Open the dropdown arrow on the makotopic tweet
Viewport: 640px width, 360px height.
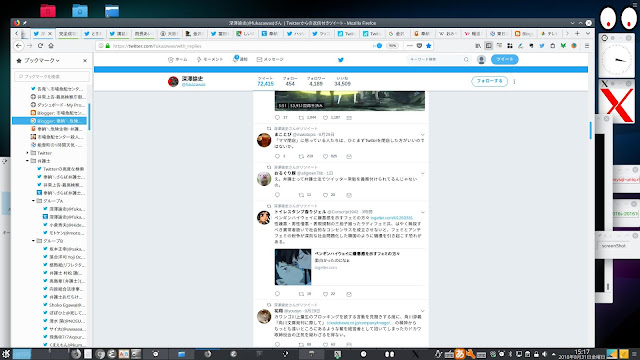422,135
